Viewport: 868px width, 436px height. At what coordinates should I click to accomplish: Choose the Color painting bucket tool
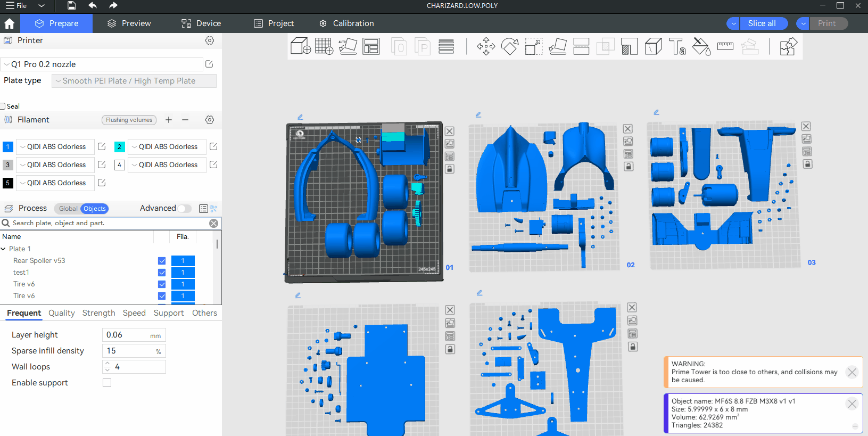pos(701,46)
